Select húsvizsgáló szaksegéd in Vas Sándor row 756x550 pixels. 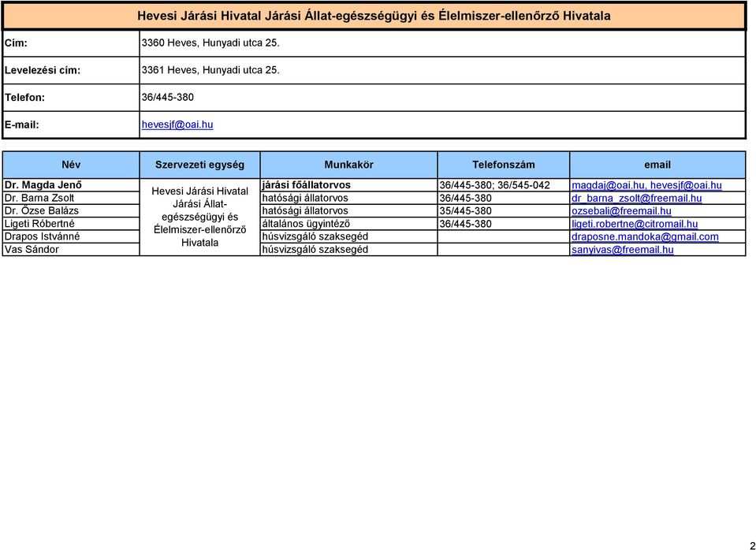pyautogui.click(x=315, y=249)
